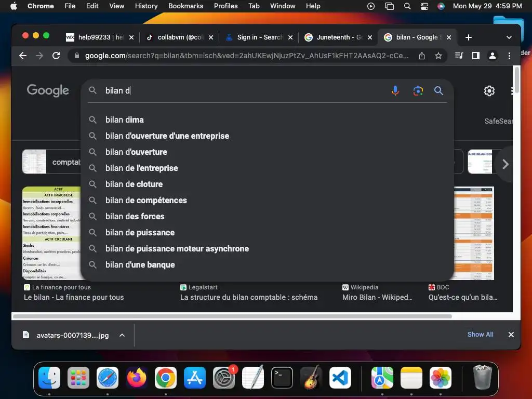Click the address bar URL
532x399 pixels.
pyautogui.click(x=246, y=56)
